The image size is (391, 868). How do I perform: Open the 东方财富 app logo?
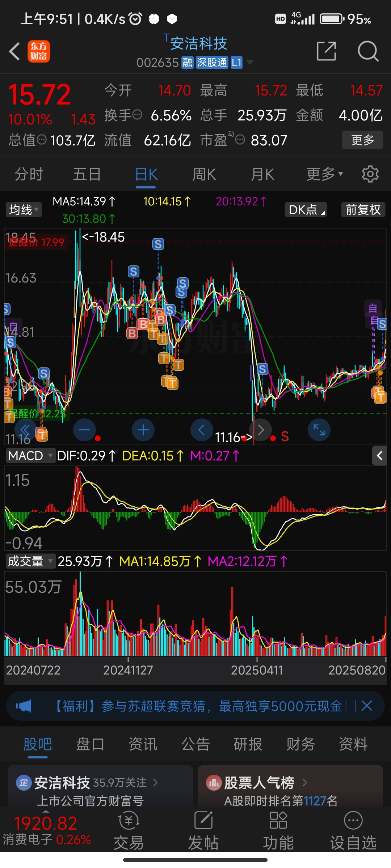click(x=39, y=51)
